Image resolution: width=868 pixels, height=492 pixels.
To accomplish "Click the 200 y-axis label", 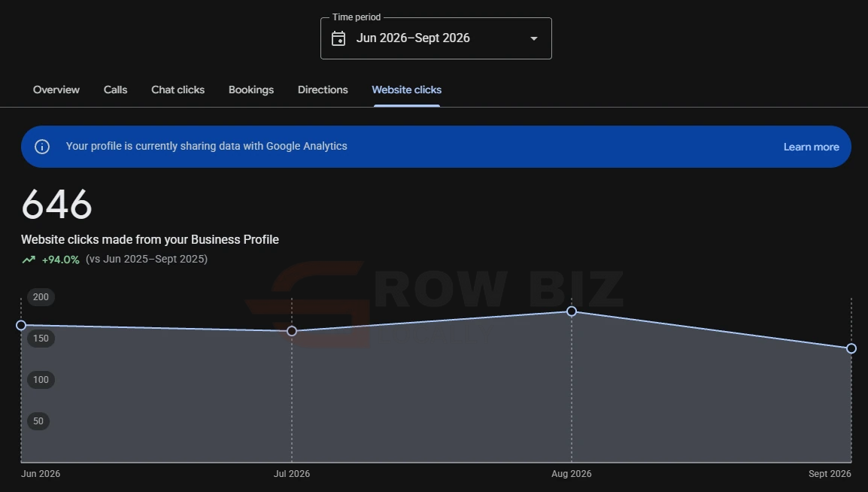I will (x=41, y=297).
